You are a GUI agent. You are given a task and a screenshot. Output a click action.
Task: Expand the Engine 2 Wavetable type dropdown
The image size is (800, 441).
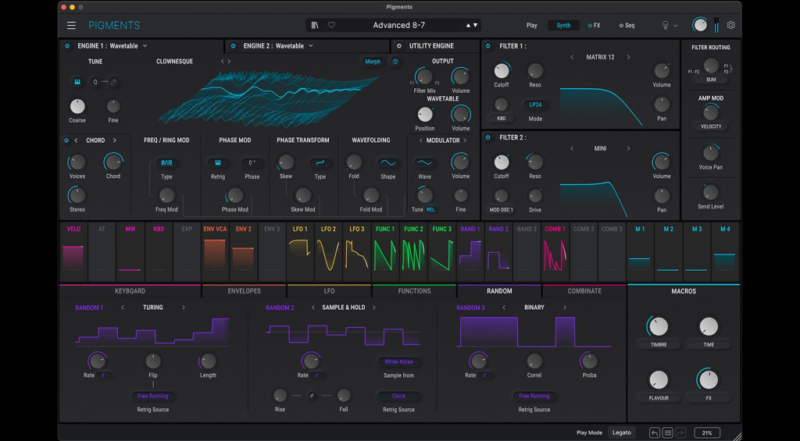coord(312,46)
